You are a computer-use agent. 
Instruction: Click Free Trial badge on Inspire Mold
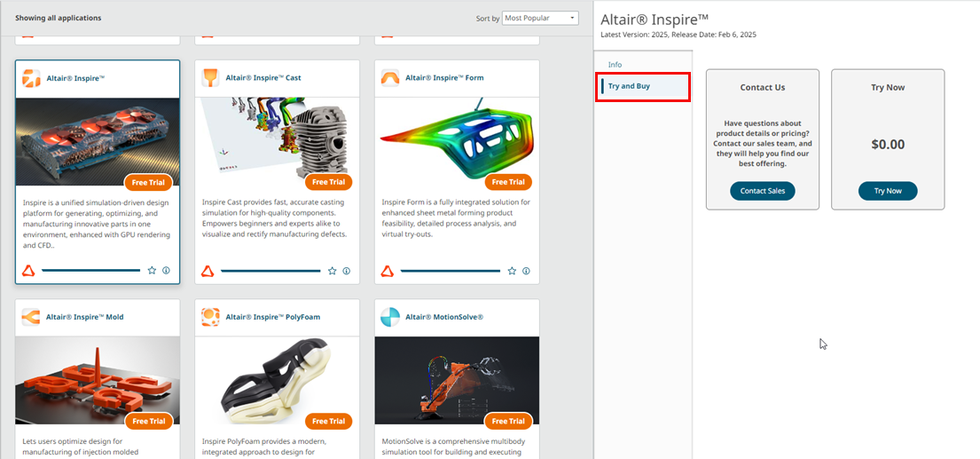point(149,421)
